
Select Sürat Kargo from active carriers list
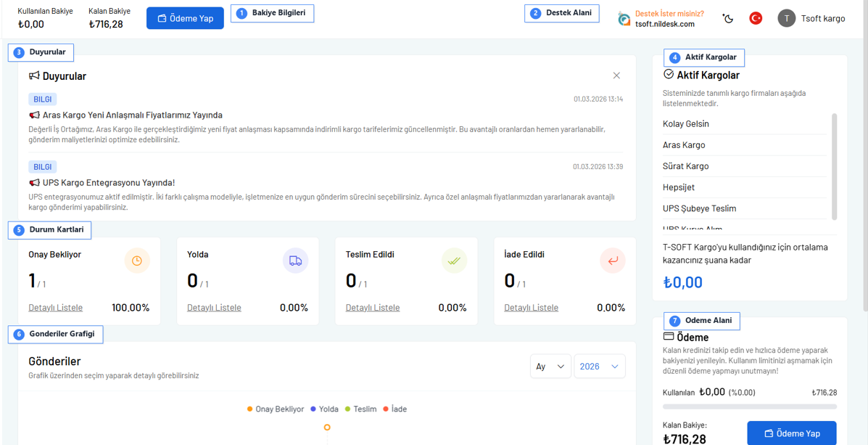coord(686,166)
